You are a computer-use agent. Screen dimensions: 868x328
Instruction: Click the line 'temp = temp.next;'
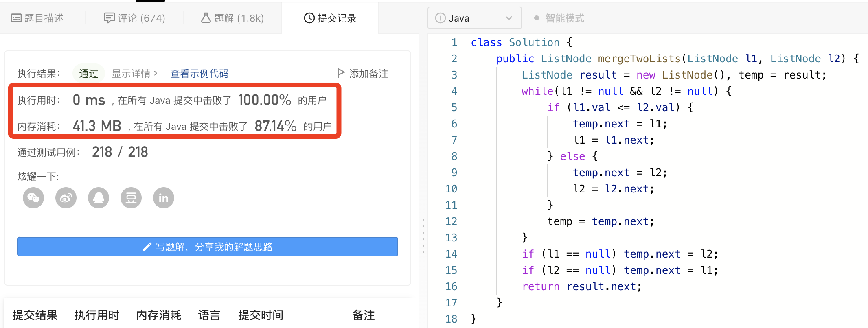coord(601,221)
